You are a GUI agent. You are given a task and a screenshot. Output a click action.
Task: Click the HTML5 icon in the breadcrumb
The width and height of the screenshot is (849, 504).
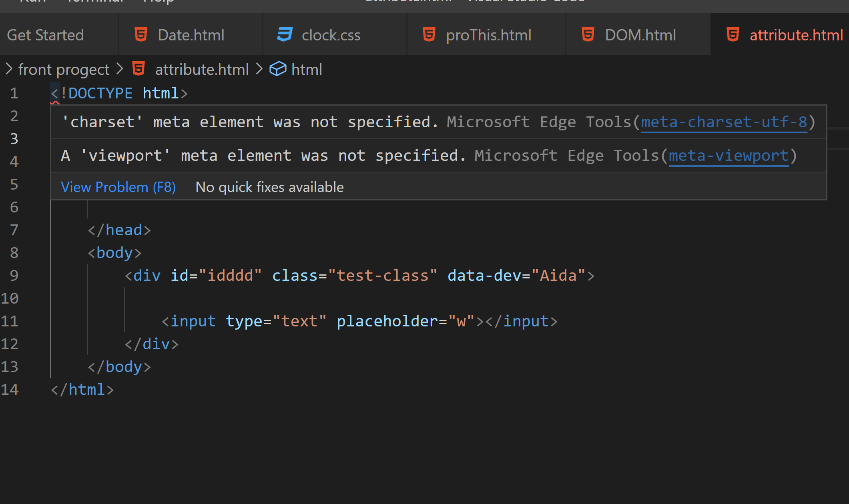[138, 69]
